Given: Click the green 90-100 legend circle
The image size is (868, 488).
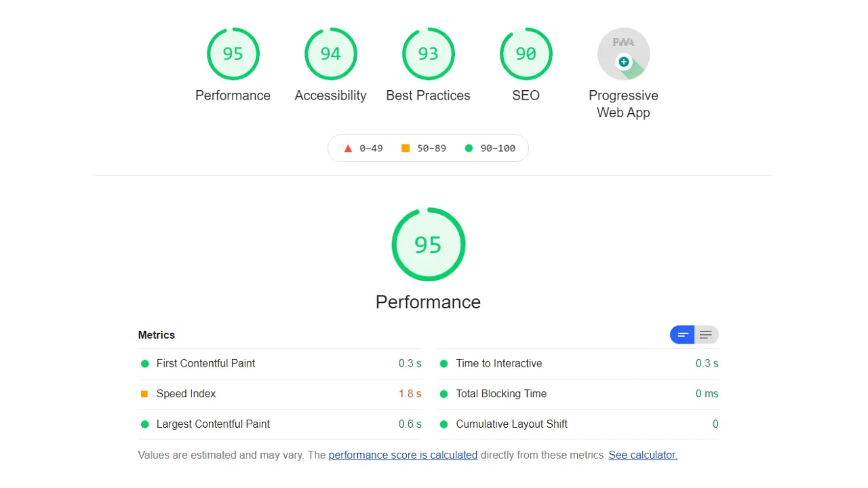Looking at the screenshot, I should pos(469,148).
